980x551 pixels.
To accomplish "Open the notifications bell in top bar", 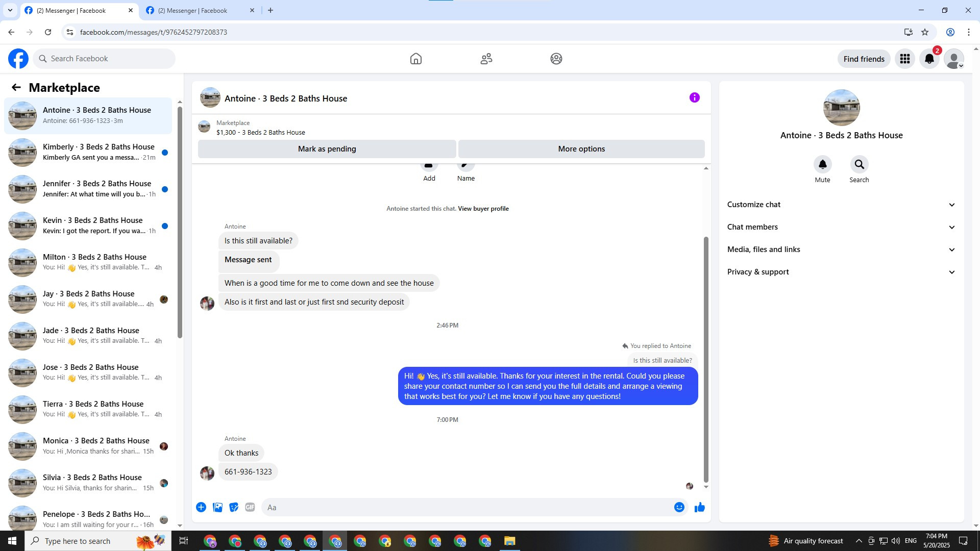I will tap(929, 59).
